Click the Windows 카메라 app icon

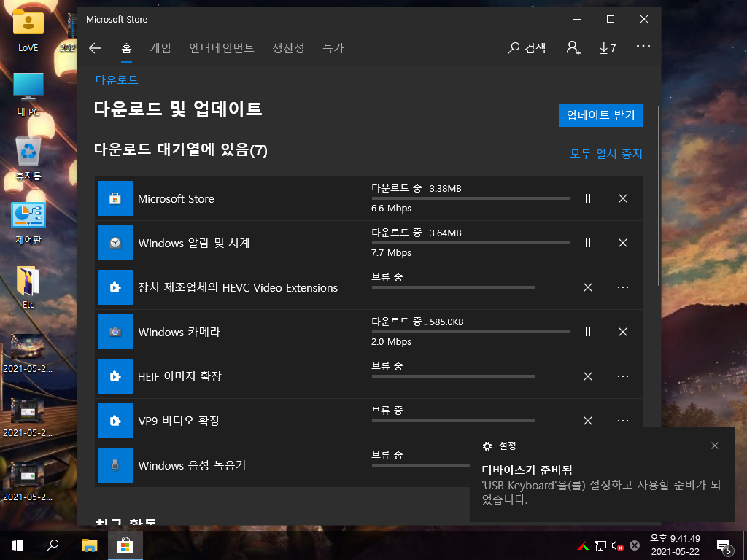point(115,332)
